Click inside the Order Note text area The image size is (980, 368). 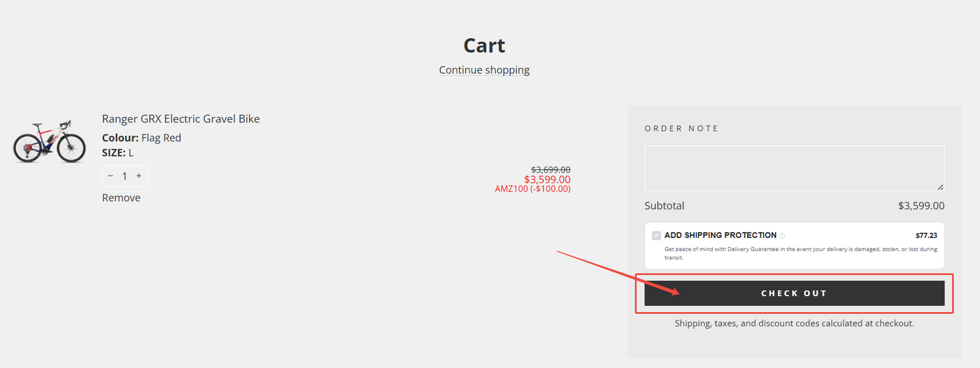(794, 168)
